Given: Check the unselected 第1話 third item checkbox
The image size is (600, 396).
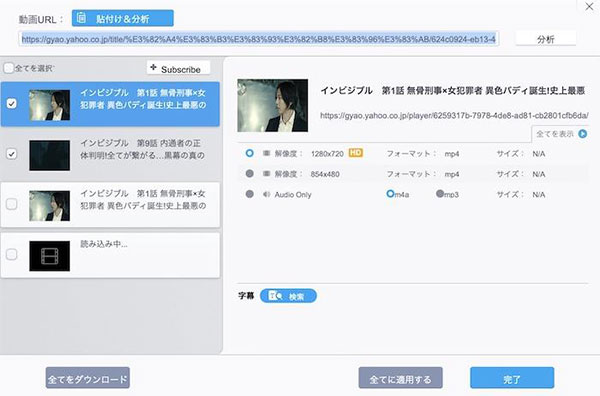Looking at the screenshot, I should (12, 204).
